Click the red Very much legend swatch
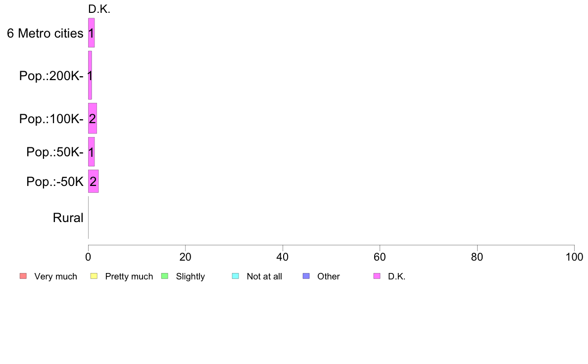Screen dimensions: 588x364 tap(23, 276)
